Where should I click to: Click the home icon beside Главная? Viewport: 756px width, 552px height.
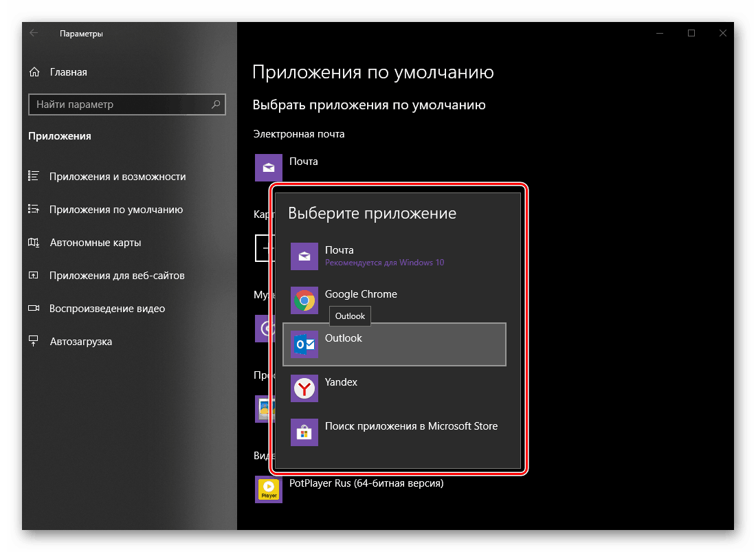click(34, 72)
